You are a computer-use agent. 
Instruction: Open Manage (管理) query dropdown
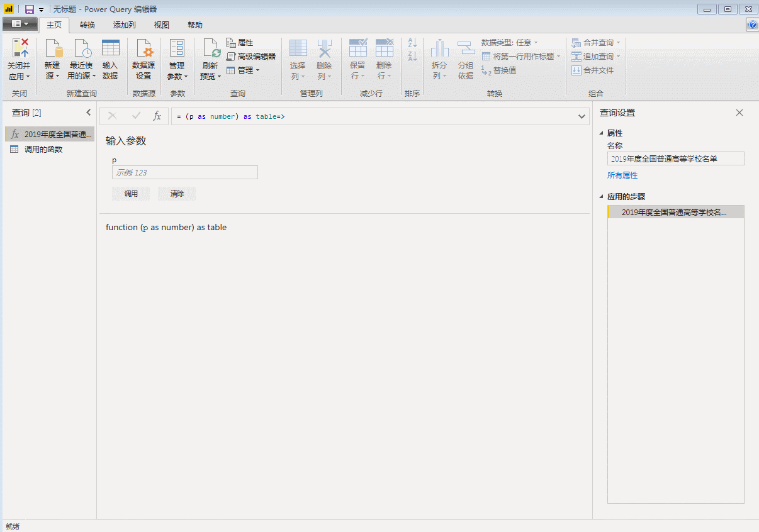point(243,70)
